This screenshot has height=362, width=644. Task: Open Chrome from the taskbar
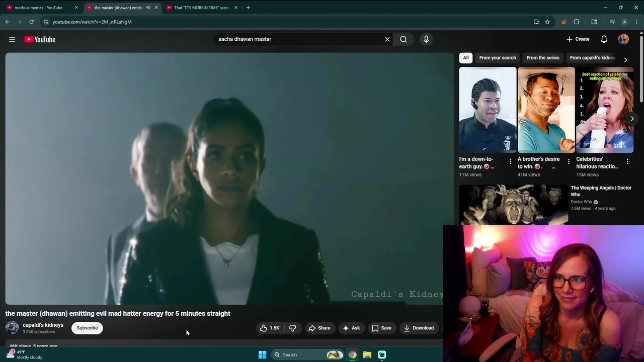tap(353, 354)
